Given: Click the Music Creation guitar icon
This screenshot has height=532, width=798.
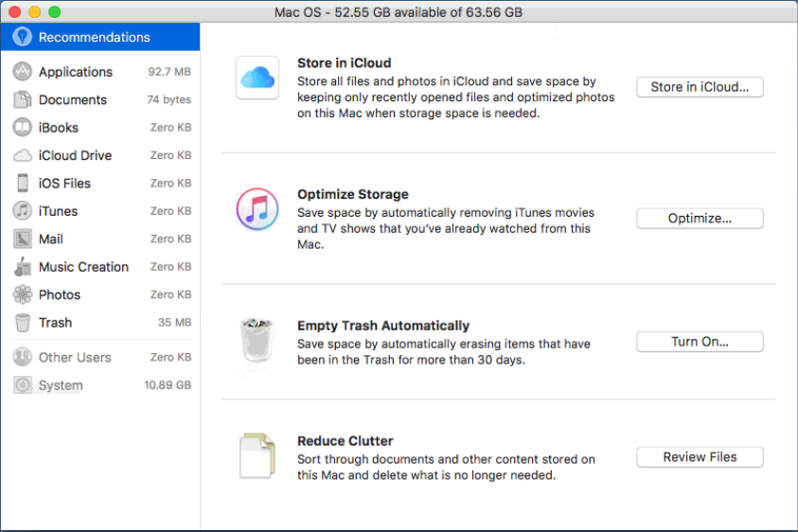Looking at the screenshot, I should pyautogui.click(x=23, y=267).
